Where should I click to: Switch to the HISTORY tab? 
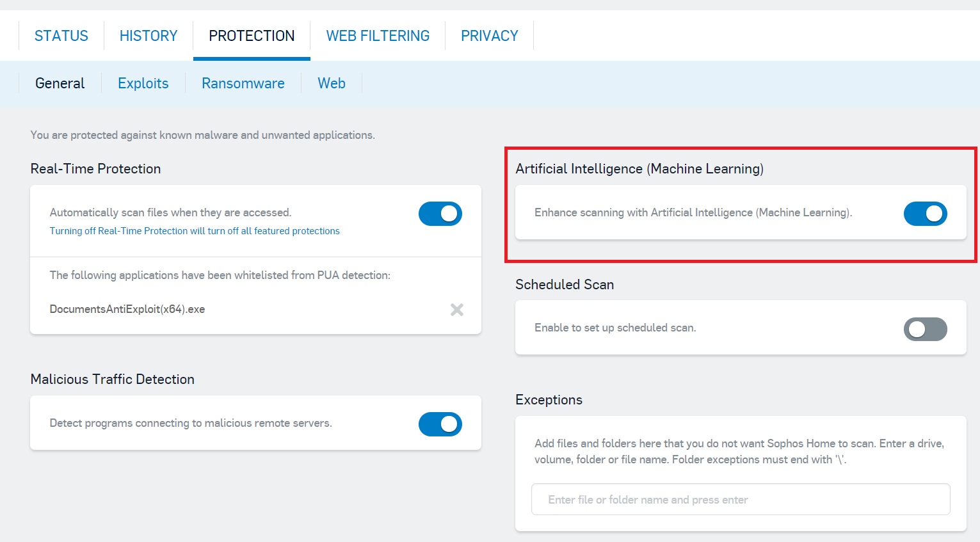(149, 36)
